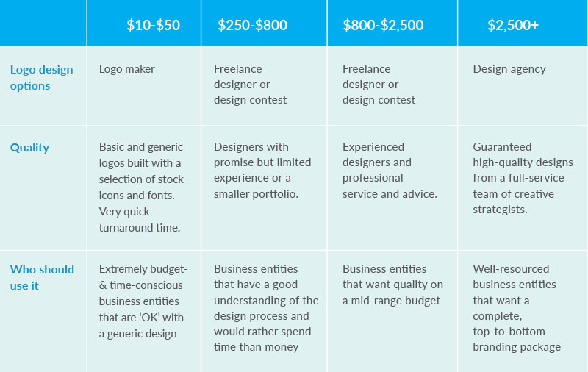Screen dimensions: 588x372
Task: Click Freelance designer cell under $250-$800
Action: click(x=250, y=85)
